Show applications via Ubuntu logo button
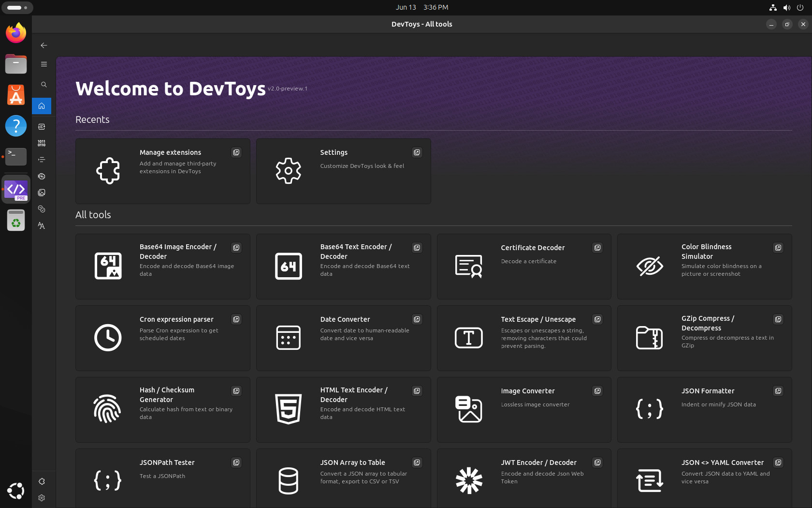Viewport: 812px width, 508px height. 16,491
